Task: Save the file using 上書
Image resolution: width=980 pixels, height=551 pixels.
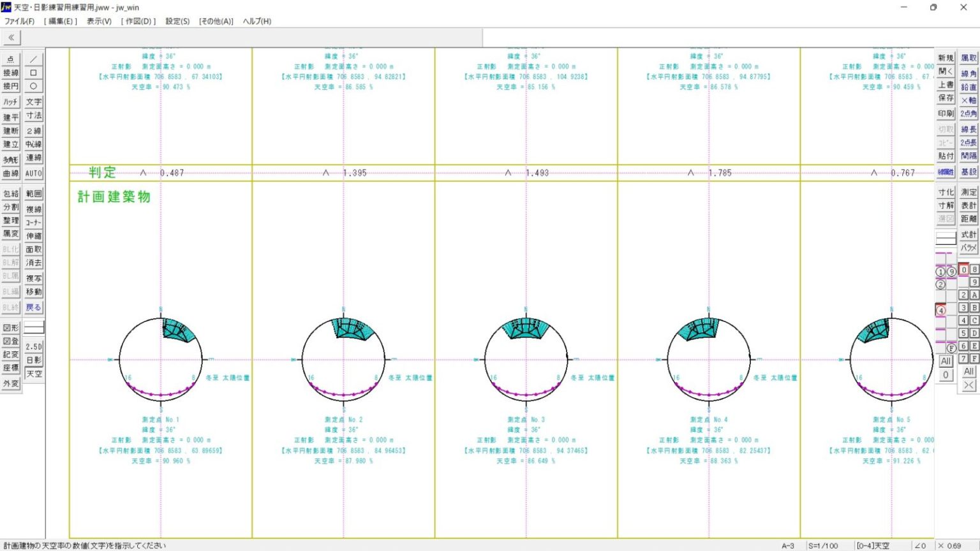Action: tap(945, 85)
